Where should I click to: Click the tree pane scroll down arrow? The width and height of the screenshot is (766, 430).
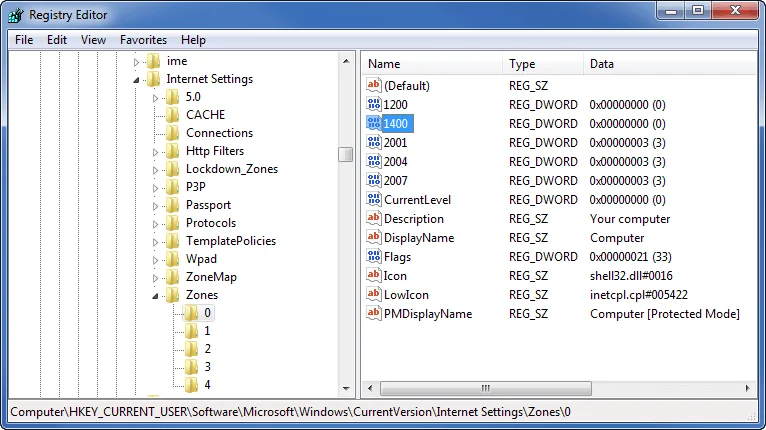pos(346,389)
